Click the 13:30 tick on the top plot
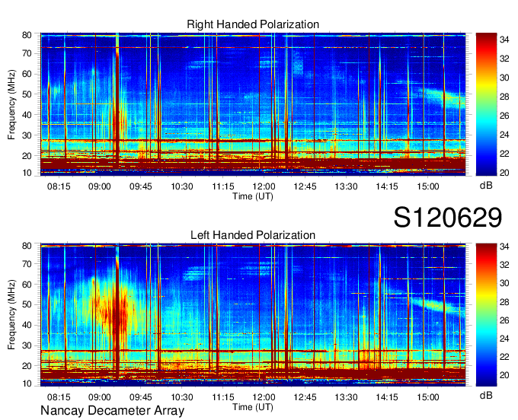The image size is (518, 420). (346, 186)
